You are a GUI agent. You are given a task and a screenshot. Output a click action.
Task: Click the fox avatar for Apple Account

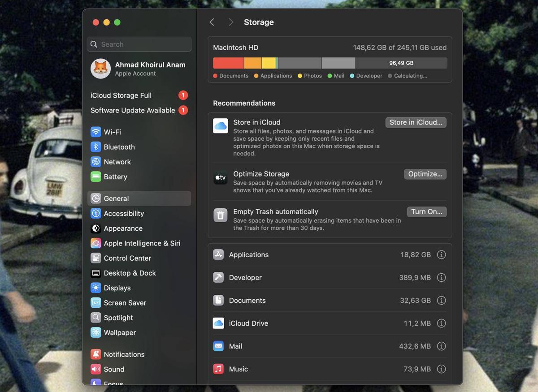pos(100,69)
